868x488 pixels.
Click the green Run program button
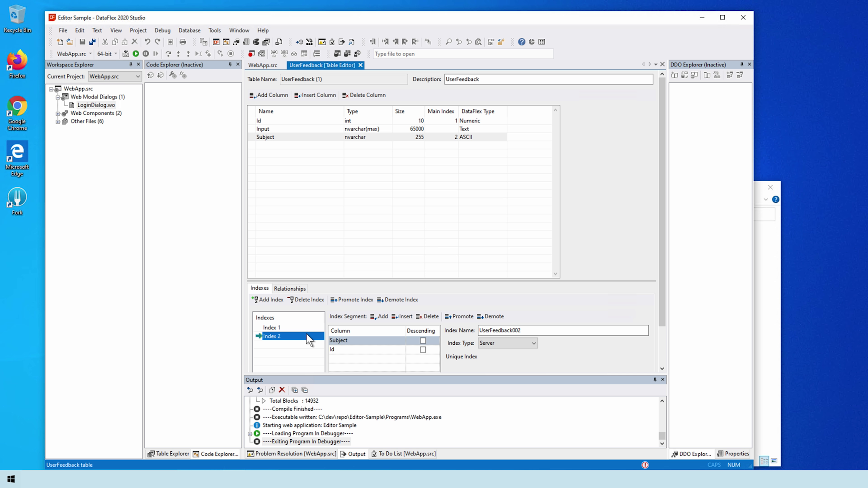[x=136, y=53]
